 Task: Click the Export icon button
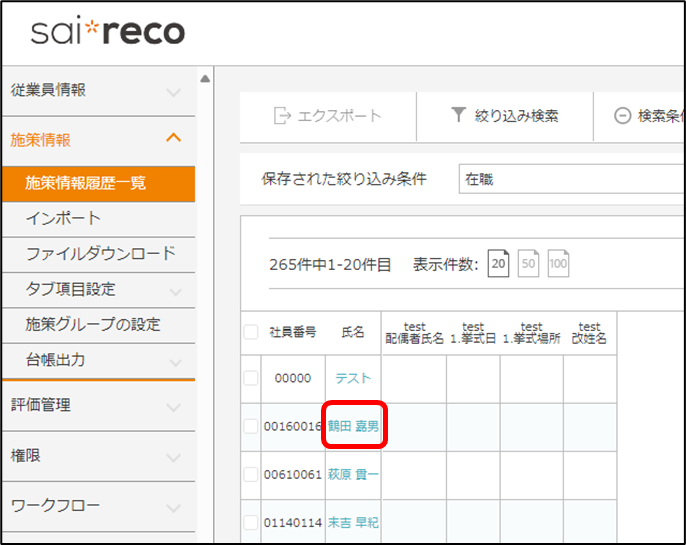click(282, 116)
